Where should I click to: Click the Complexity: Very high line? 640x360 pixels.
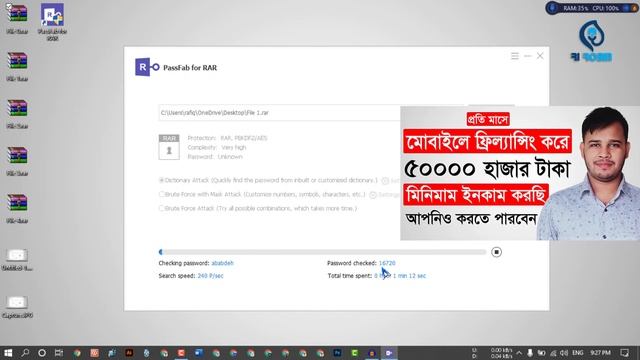click(217, 147)
